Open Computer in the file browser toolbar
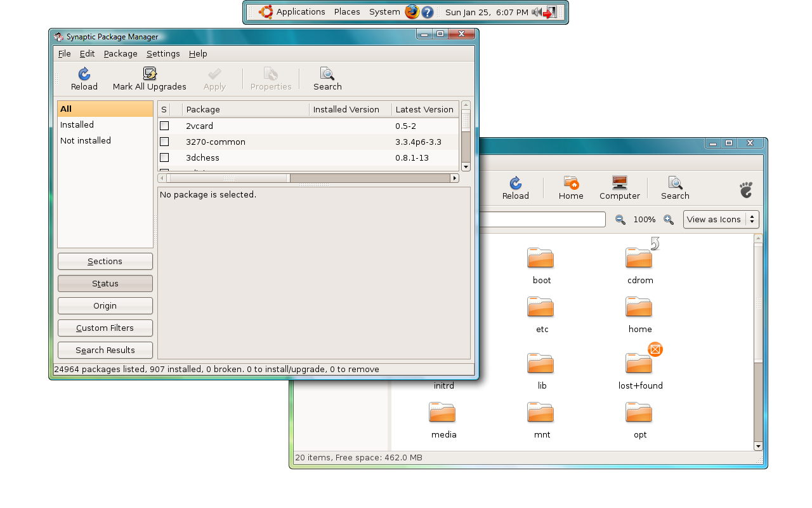 click(620, 189)
